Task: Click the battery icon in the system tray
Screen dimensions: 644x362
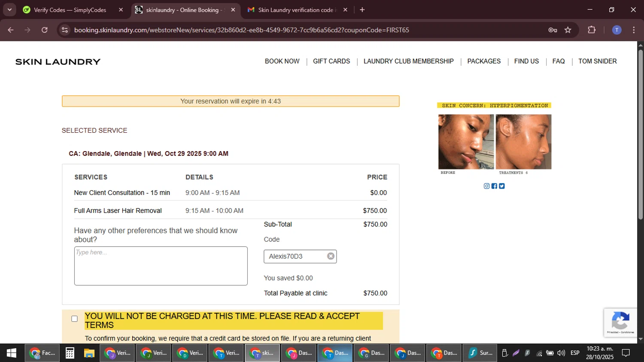Action: [550, 353]
